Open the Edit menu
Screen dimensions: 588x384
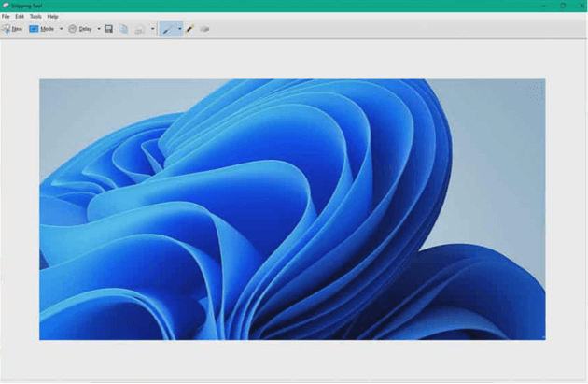coord(20,17)
